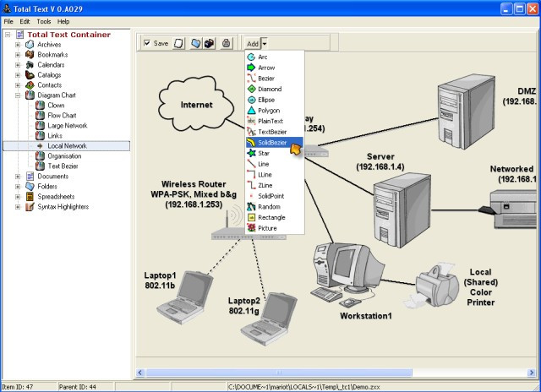
Task: Click the Syntax Highlighters icon in the tree
Action: point(30,207)
